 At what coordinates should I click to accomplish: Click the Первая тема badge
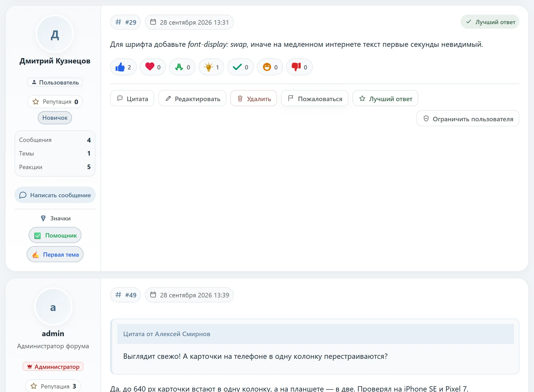click(x=55, y=254)
